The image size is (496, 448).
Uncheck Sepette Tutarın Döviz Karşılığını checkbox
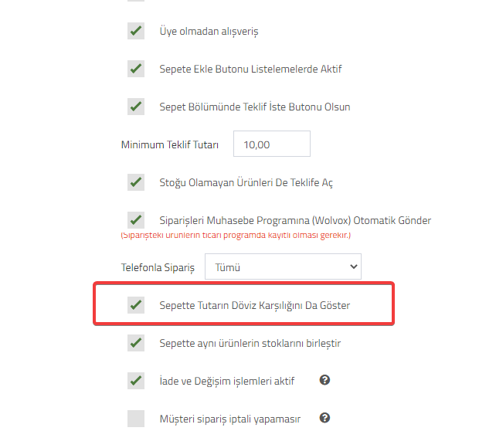click(136, 305)
